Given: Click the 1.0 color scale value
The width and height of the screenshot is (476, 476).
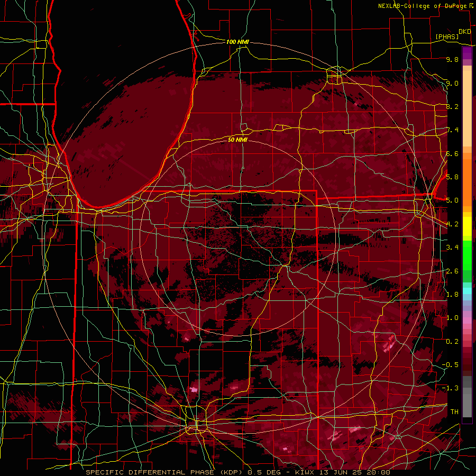Looking at the screenshot, I should click(452, 318).
